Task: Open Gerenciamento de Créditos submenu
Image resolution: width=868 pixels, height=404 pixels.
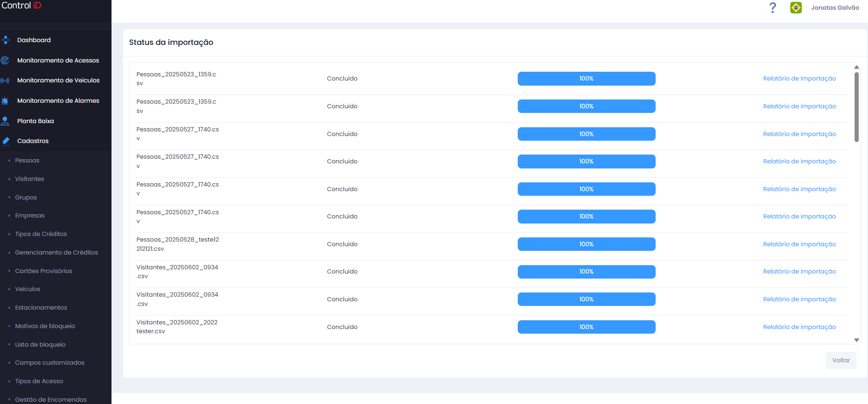Action: click(x=56, y=253)
